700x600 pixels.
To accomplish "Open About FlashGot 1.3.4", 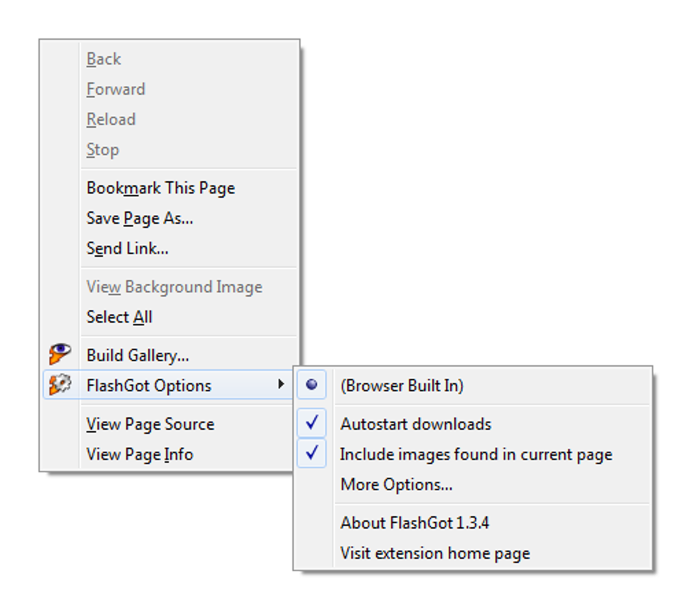I will (x=415, y=522).
